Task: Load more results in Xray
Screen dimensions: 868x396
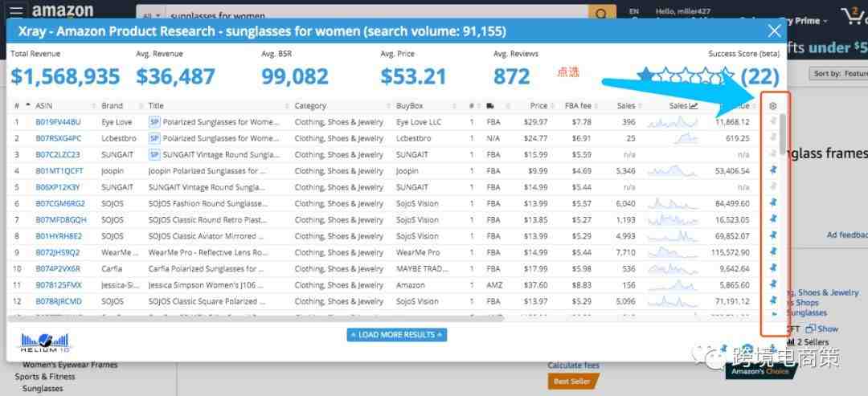Action: pyautogui.click(x=397, y=335)
